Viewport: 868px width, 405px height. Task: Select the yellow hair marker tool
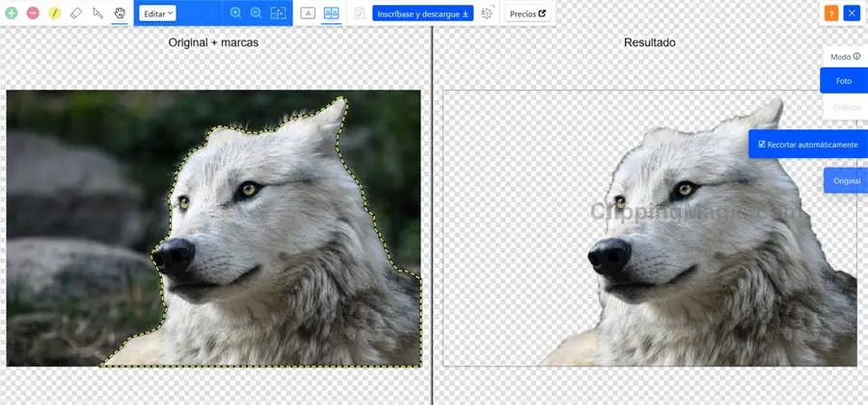point(54,13)
